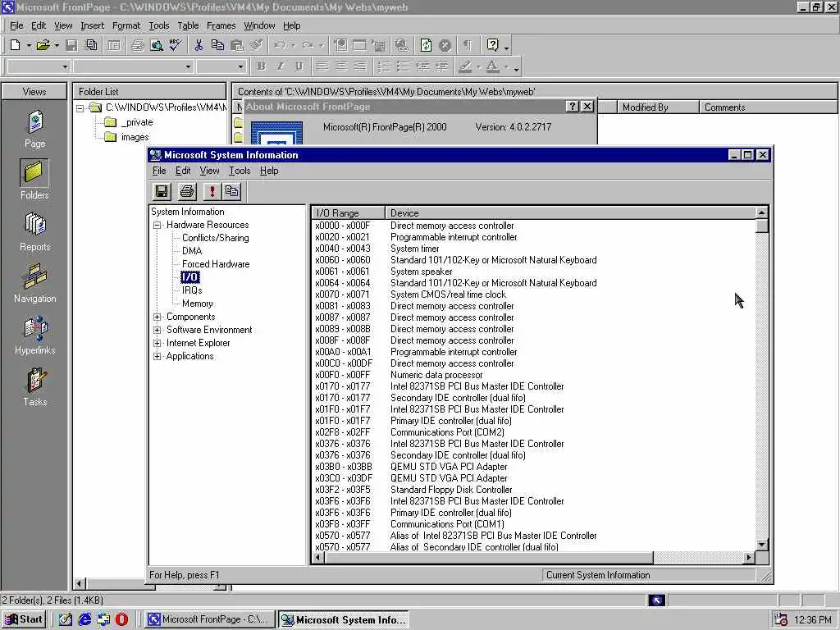Click Italic icon in FrontPage formatting toolbar
The width and height of the screenshot is (840, 630).
pos(280,66)
